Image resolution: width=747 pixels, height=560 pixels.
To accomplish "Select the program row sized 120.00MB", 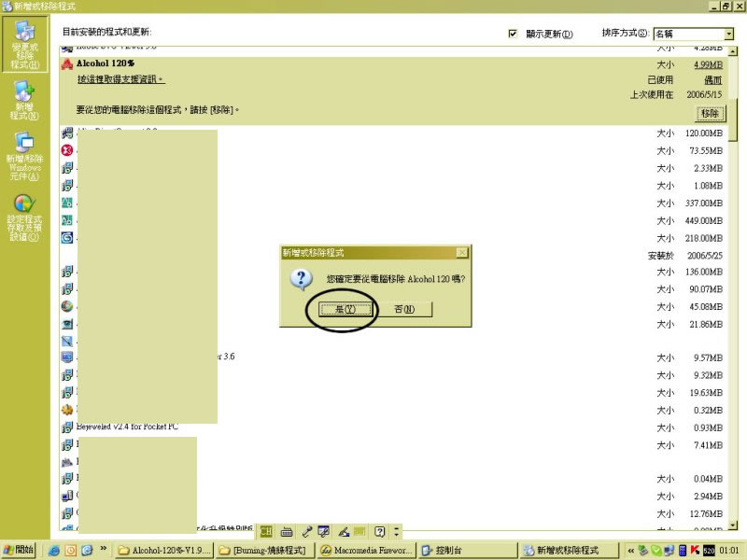I will tap(393, 133).
